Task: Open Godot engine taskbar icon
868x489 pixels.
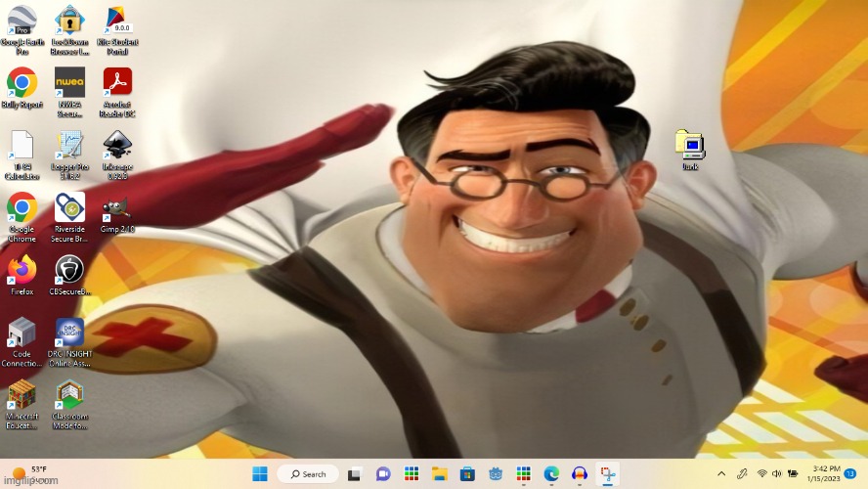Action: (496, 474)
